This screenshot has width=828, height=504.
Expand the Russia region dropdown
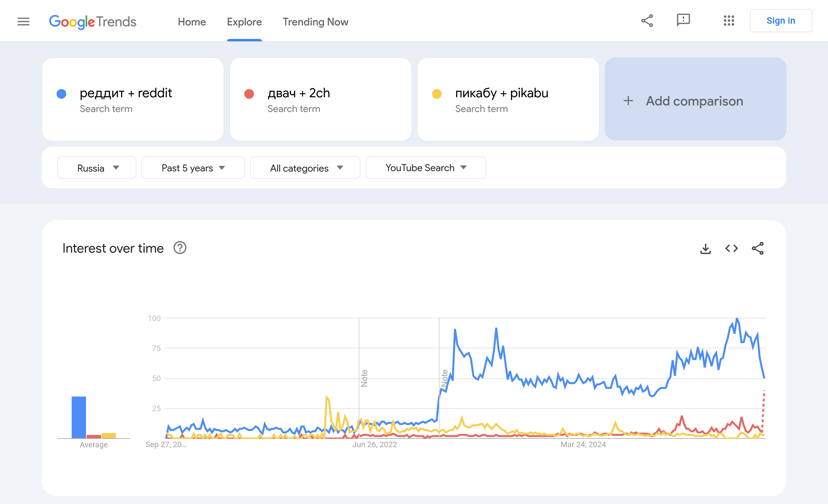click(x=97, y=168)
